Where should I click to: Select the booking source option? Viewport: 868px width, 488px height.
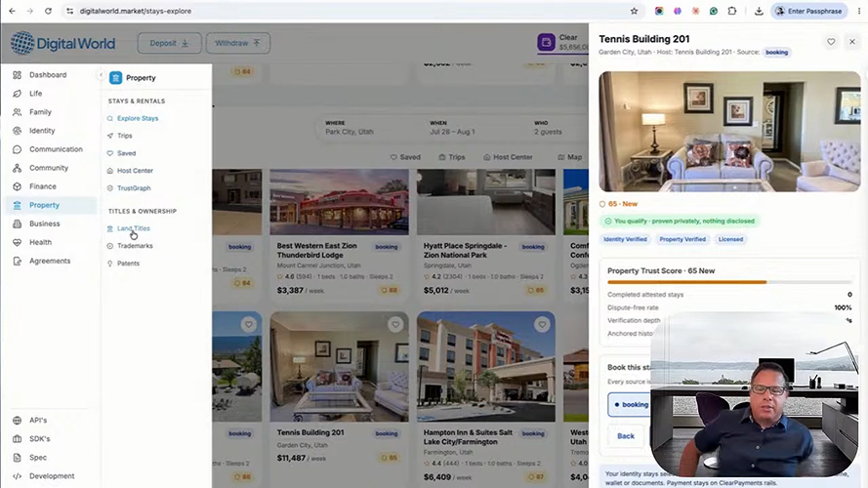(629, 404)
